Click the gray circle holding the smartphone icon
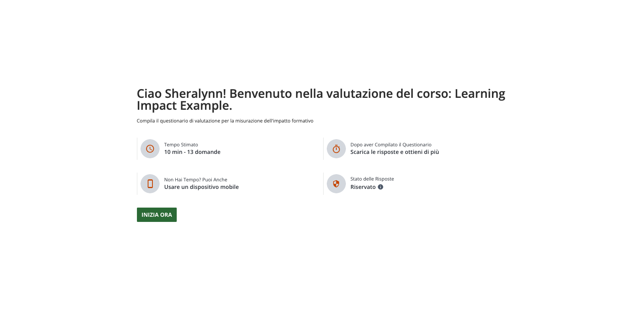This screenshot has height=309, width=644. 150,183
